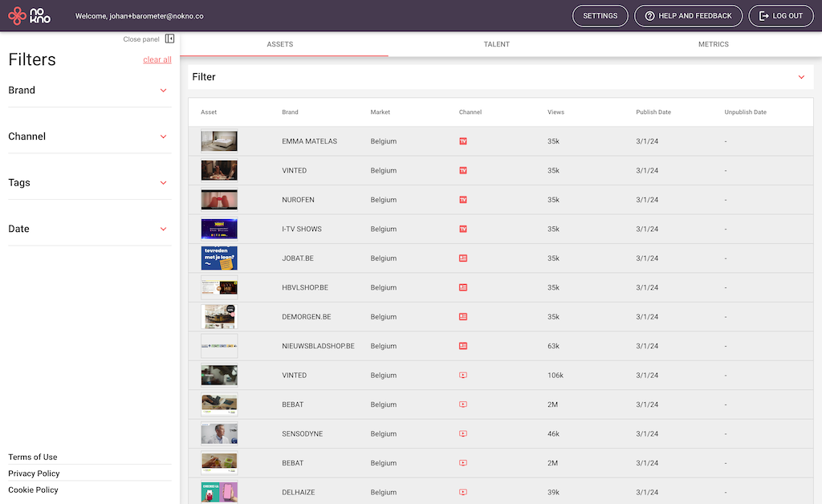Select the HBVLSHOP.BE brand cell
Screen dimensions: 822x504
[x=305, y=287]
